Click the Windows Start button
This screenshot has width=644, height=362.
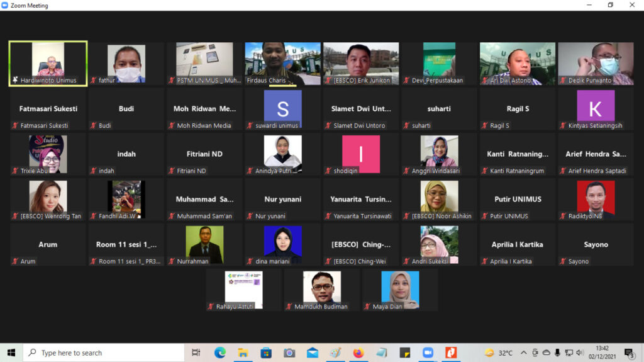[11, 353]
